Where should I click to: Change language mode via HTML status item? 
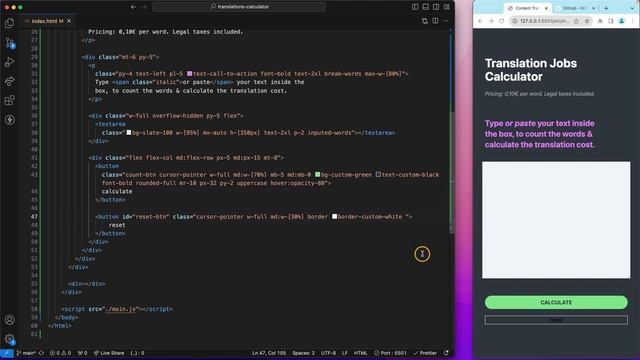click(360, 353)
